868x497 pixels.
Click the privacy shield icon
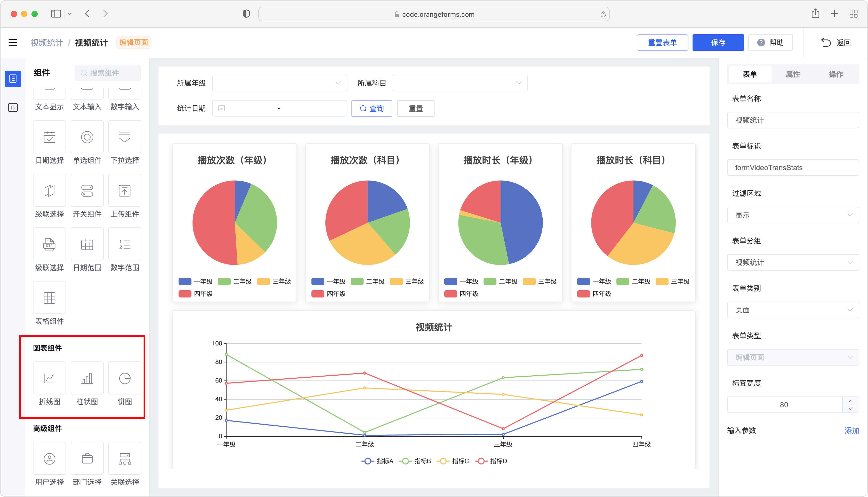(x=246, y=14)
